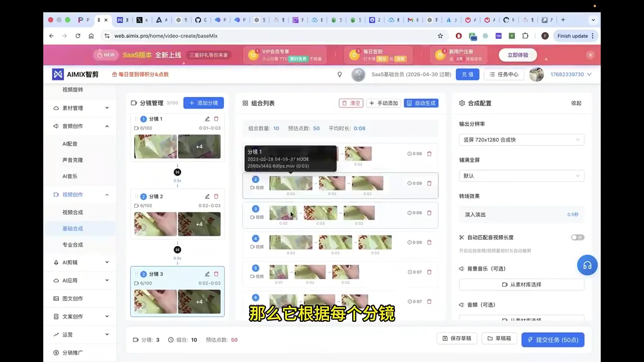
Task: Open the transition icon between 分镜 2 and 分镜 3
Action: pos(177,250)
